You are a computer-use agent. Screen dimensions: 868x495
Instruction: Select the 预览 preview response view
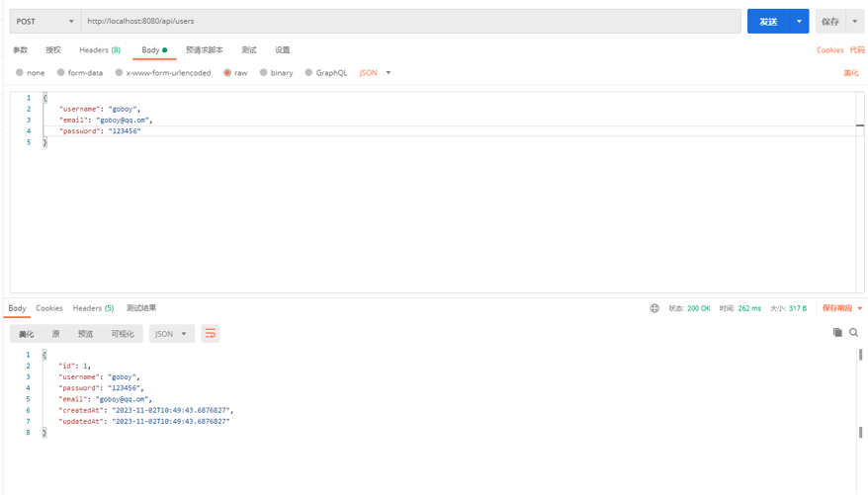point(85,334)
